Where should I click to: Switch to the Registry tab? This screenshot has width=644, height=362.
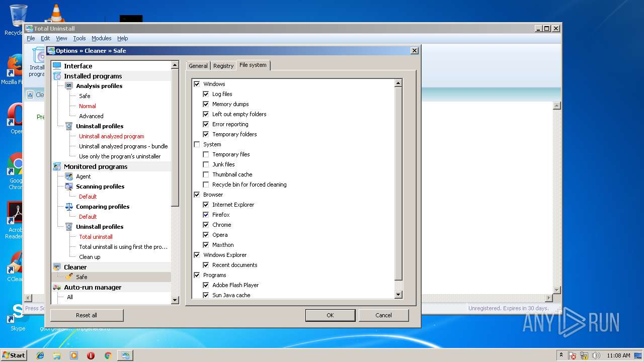pyautogui.click(x=223, y=66)
